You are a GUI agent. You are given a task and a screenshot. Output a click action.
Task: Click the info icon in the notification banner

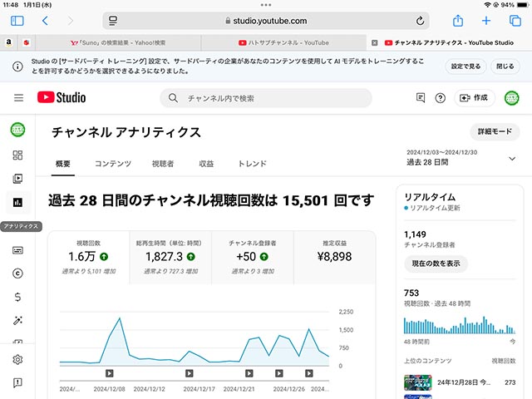tap(17, 66)
